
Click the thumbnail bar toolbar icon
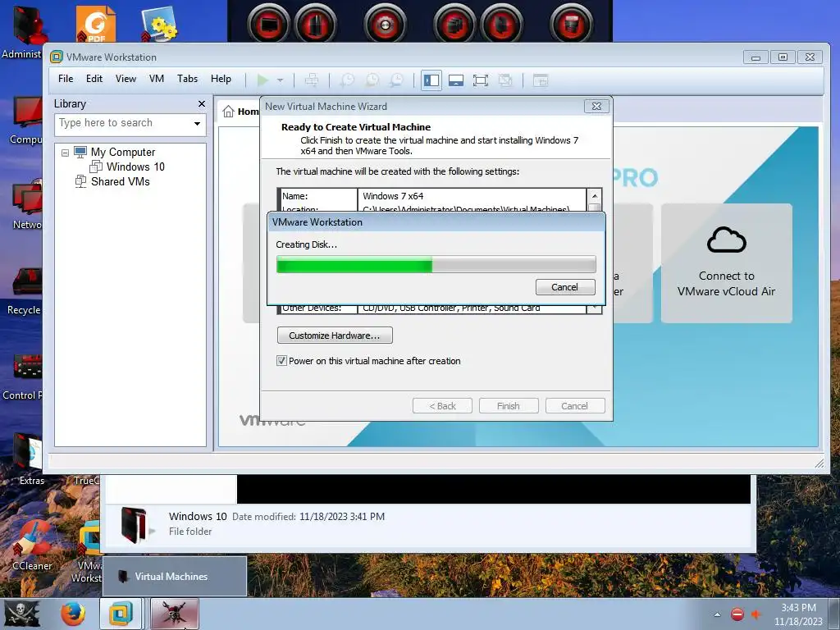[x=456, y=80]
